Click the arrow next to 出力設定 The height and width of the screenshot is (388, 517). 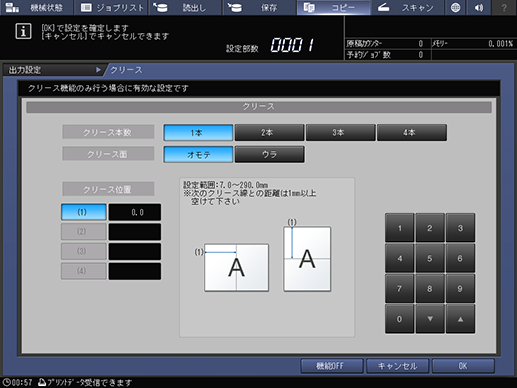click(x=98, y=70)
